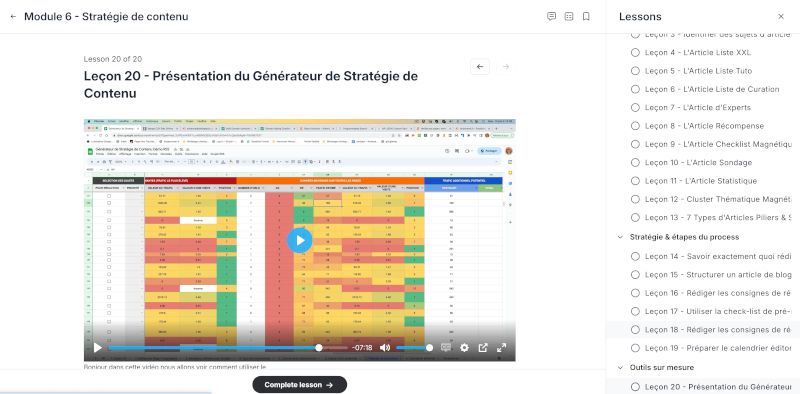Open Leçon 10 - L'Article Sondage
This screenshot has height=394, width=800.
point(698,163)
